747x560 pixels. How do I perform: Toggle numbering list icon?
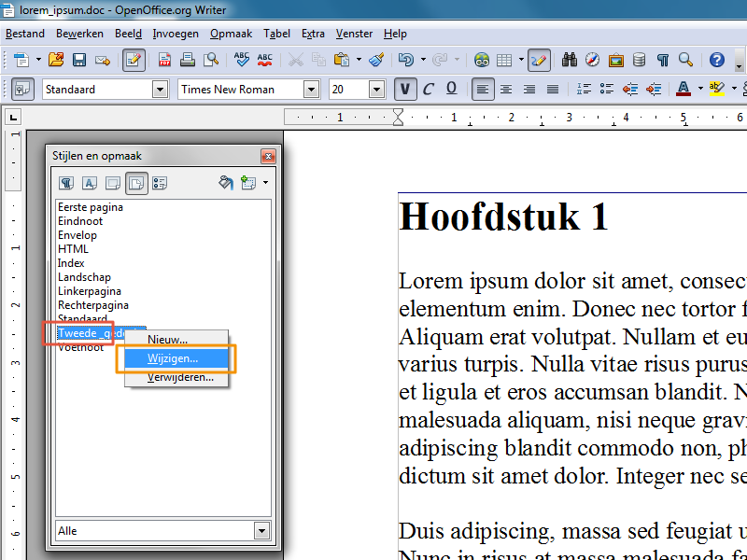(584, 89)
